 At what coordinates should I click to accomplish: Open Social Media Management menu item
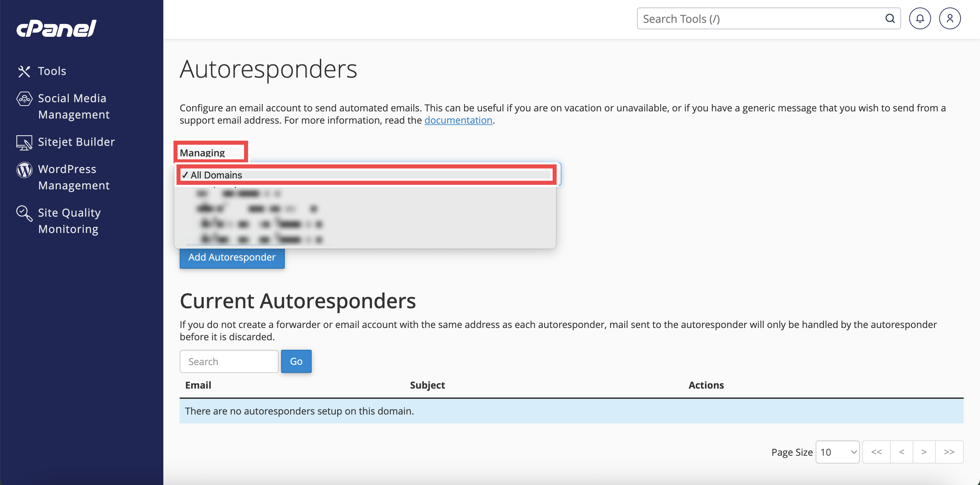click(x=73, y=106)
